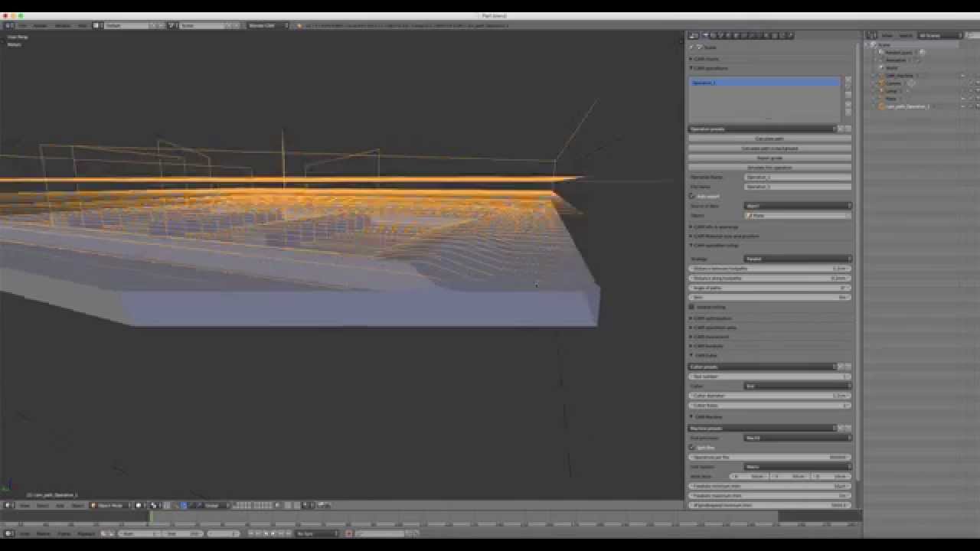Screen dimensions: 980x551
Task: Click the add operation icon beside list
Action: 848,80
